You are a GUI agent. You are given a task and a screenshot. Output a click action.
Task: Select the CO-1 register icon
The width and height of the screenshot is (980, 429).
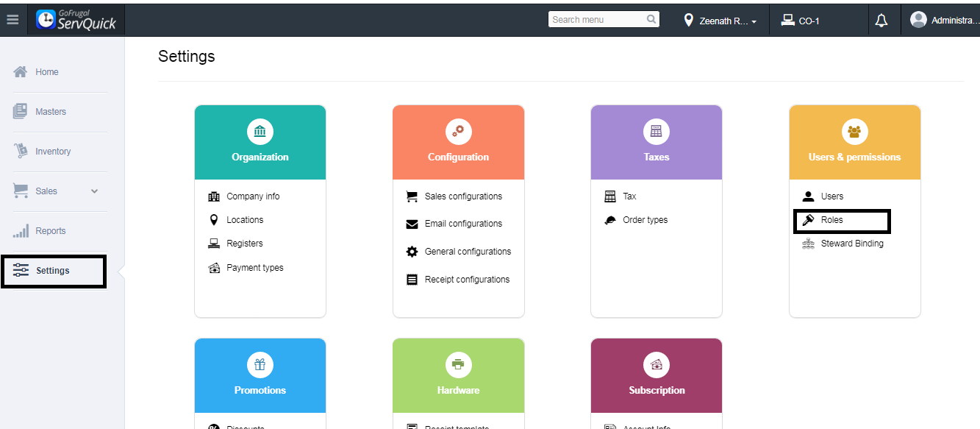(787, 21)
